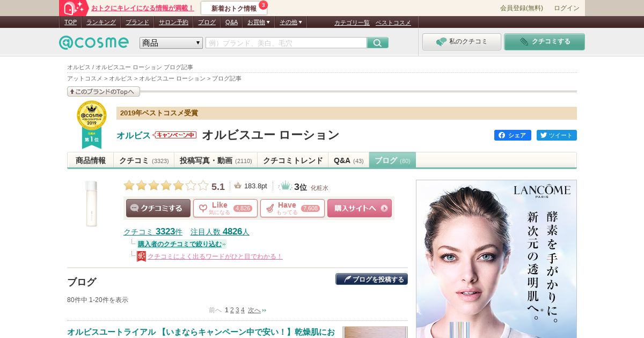Go to pagination page 2
This screenshot has width=644, height=338.
pos(232,310)
